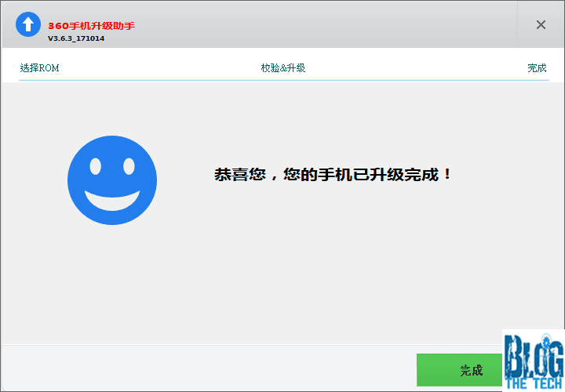This screenshot has height=392, width=565.
Task: Click the smiley face's left eye
Action: coord(95,166)
